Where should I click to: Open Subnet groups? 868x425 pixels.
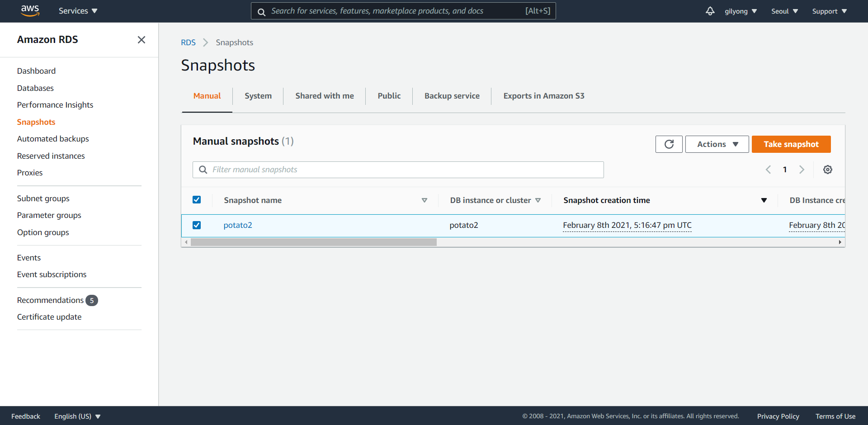coord(43,198)
